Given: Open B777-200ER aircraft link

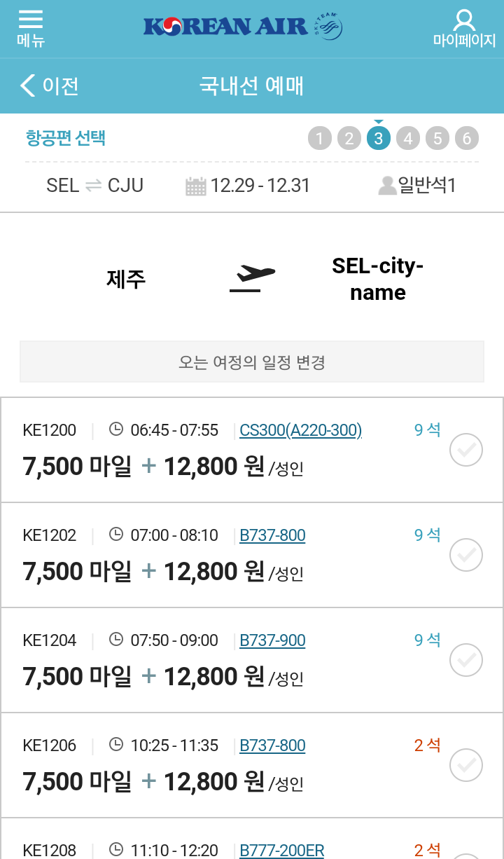Looking at the screenshot, I should tap(282, 851).
